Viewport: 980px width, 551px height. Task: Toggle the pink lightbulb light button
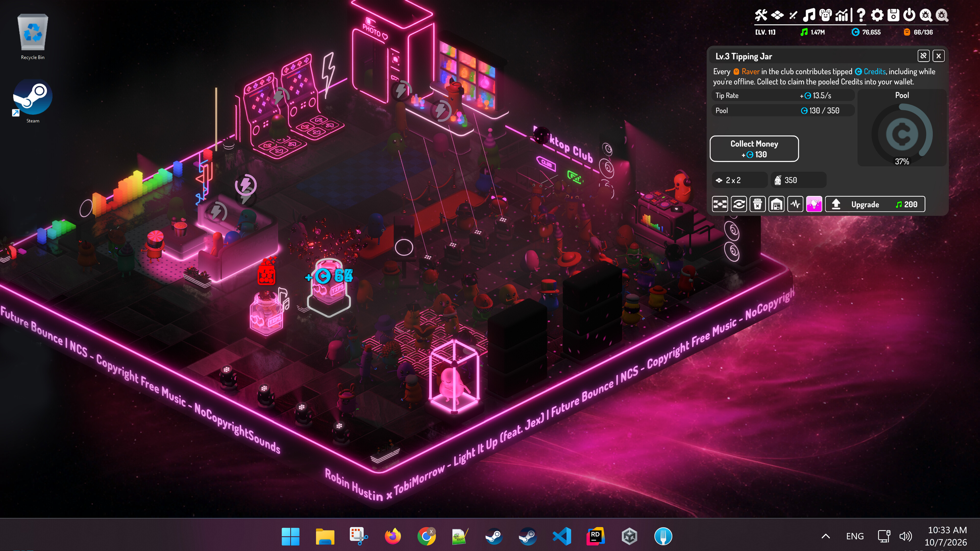pos(814,204)
